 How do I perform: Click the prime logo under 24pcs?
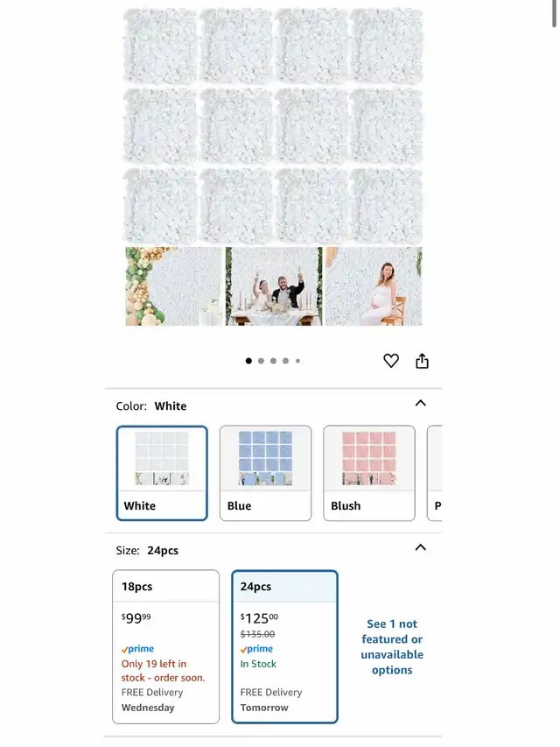click(256, 649)
